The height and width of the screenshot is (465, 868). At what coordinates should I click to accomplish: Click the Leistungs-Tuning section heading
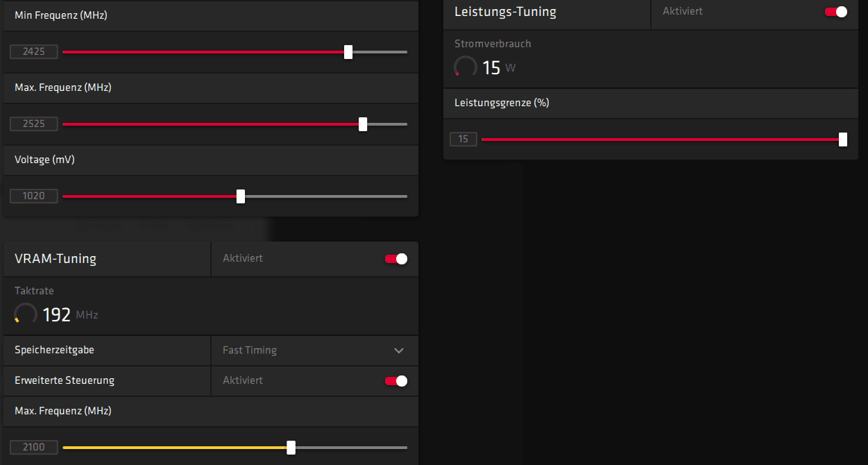click(x=505, y=12)
